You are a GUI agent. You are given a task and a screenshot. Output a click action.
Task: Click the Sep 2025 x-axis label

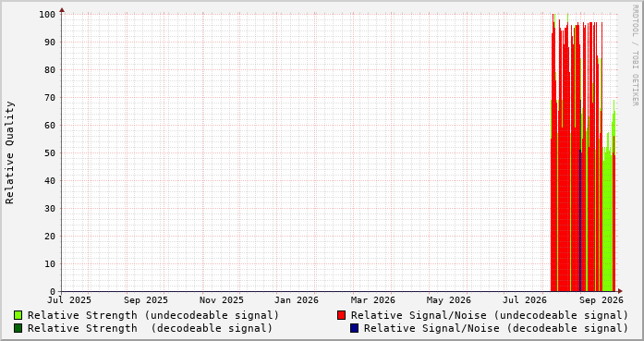point(146,300)
